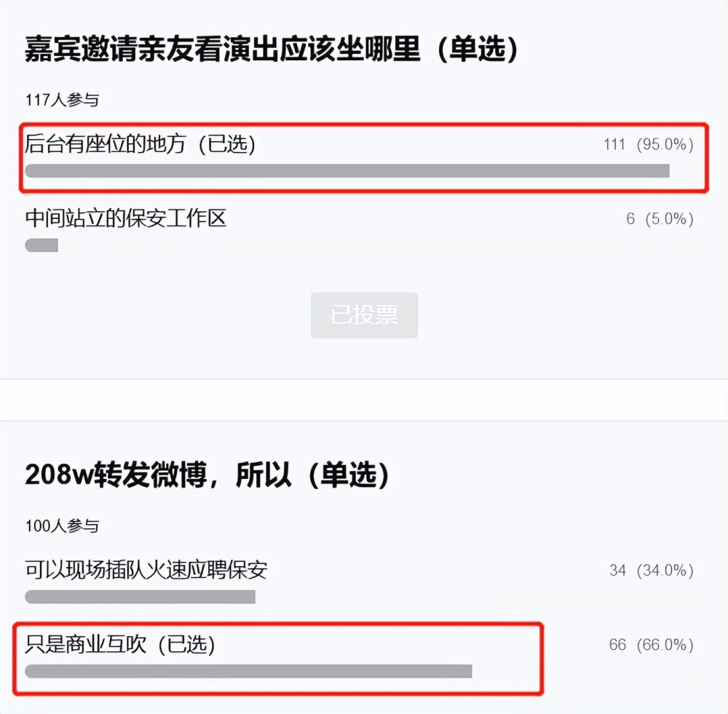Click the 100人参与 participant count
The image size is (728, 714).
62,525
